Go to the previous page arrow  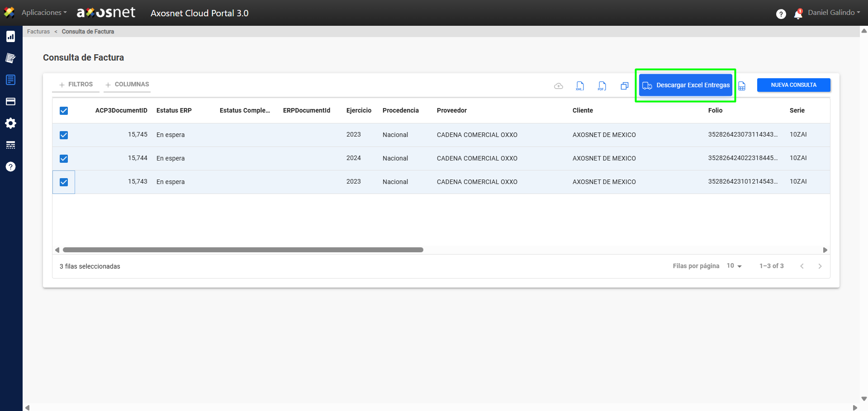pos(802,266)
